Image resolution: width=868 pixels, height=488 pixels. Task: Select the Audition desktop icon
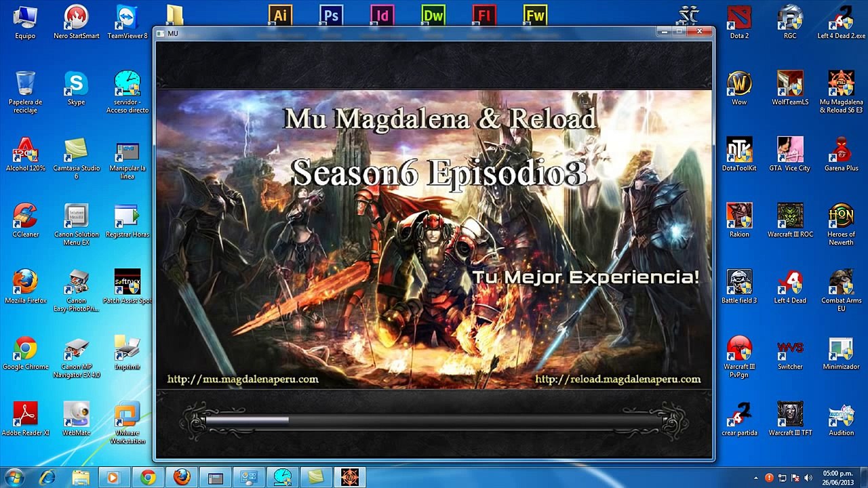coord(841,419)
